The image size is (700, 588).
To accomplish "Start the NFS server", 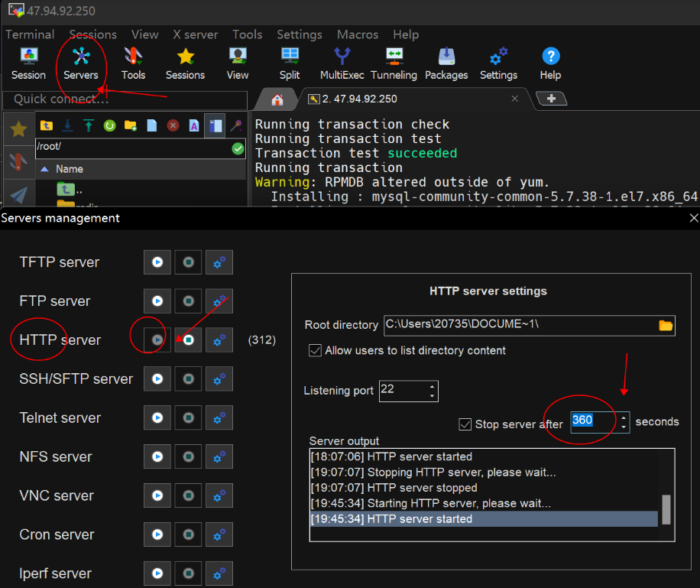I will (157, 456).
